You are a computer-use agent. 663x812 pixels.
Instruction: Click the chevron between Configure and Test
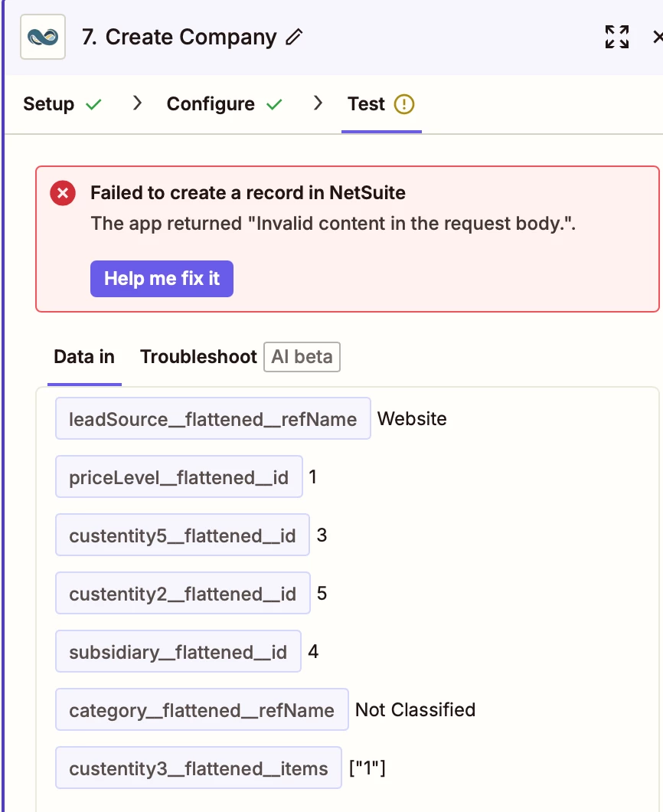[318, 103]
